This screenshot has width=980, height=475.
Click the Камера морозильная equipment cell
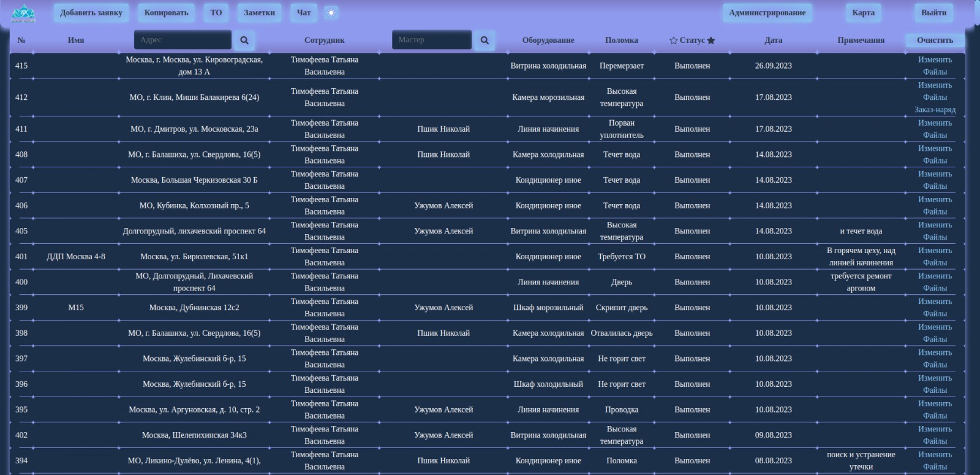548,97
